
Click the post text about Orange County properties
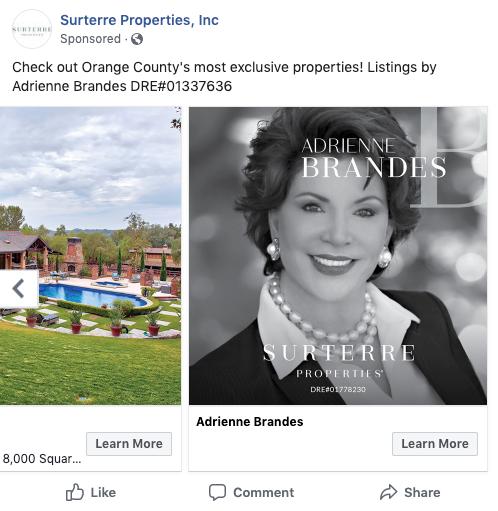tap(224, 77)
